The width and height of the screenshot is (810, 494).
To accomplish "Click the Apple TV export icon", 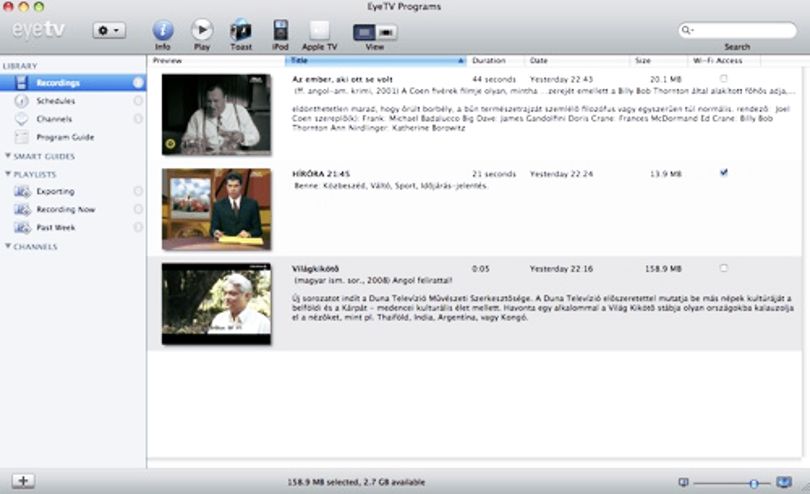I will point(319,30).
